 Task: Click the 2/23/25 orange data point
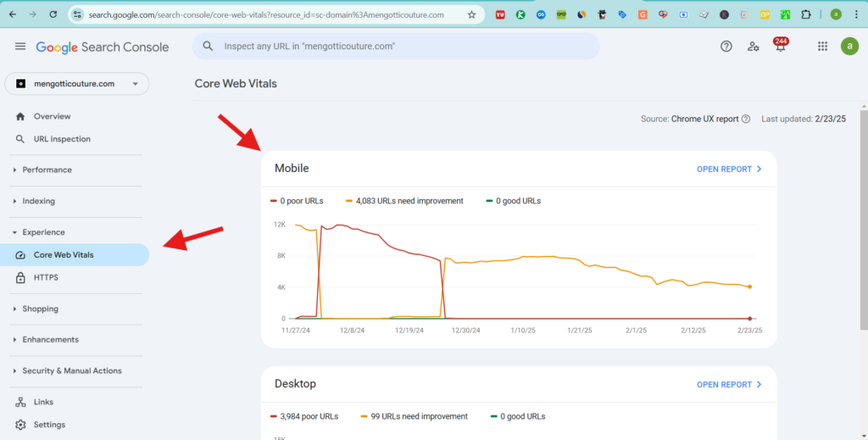coord(750,287)
